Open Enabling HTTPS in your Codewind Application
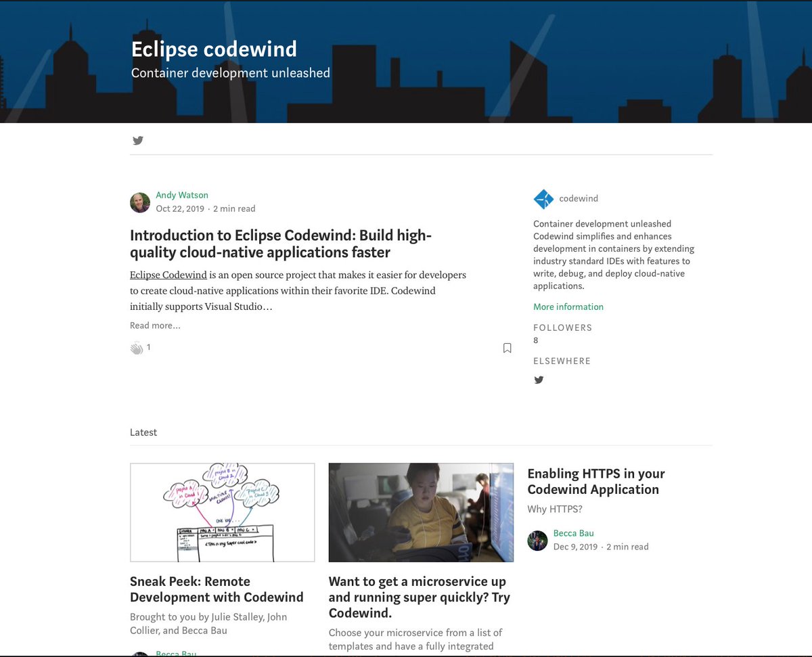The image size is (812, 657). click(x=596, y=482)
